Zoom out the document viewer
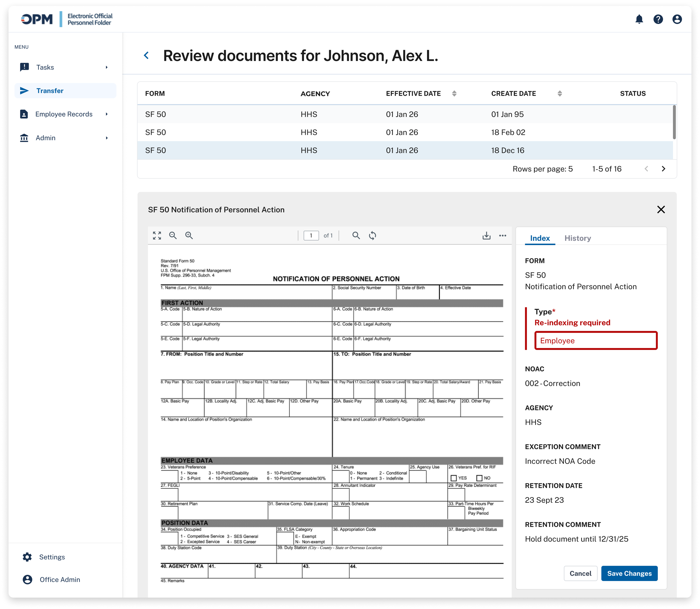This screenshot has height=609, width=700. tap(173, 236)
